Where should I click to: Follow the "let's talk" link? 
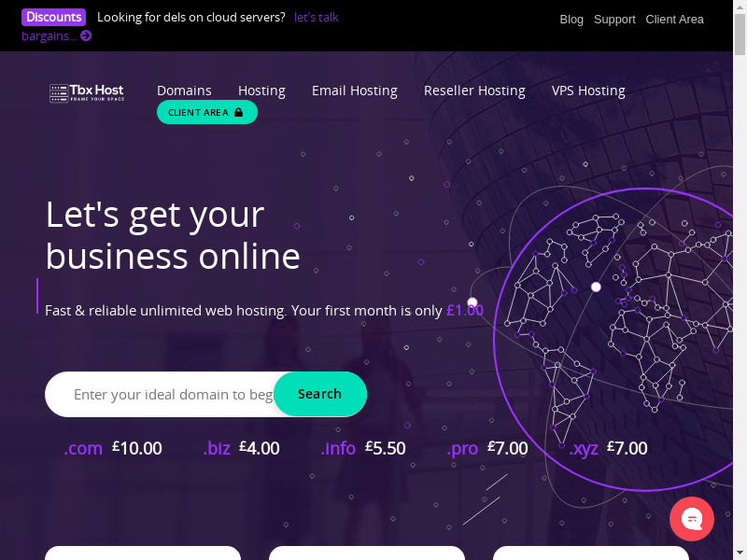pos(317,17)
